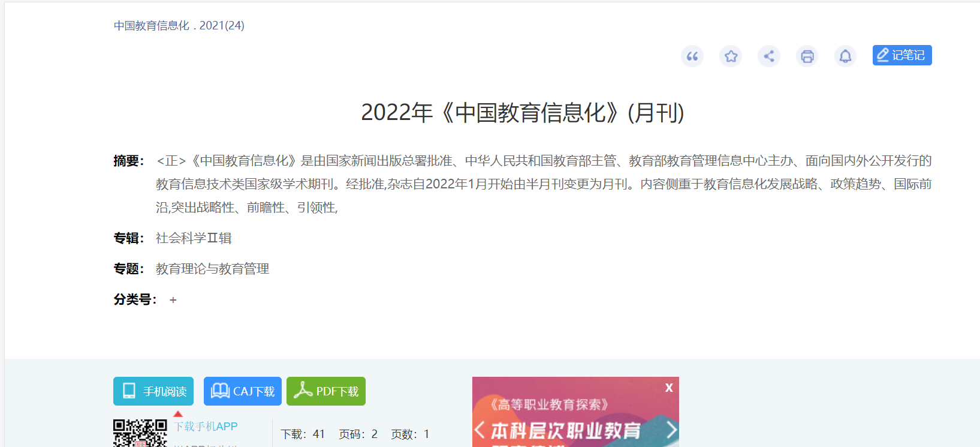This screenshot has height=447, width=980.
Task: Click the 教育理论与教育管理 topic text
Action: (212, 269)
